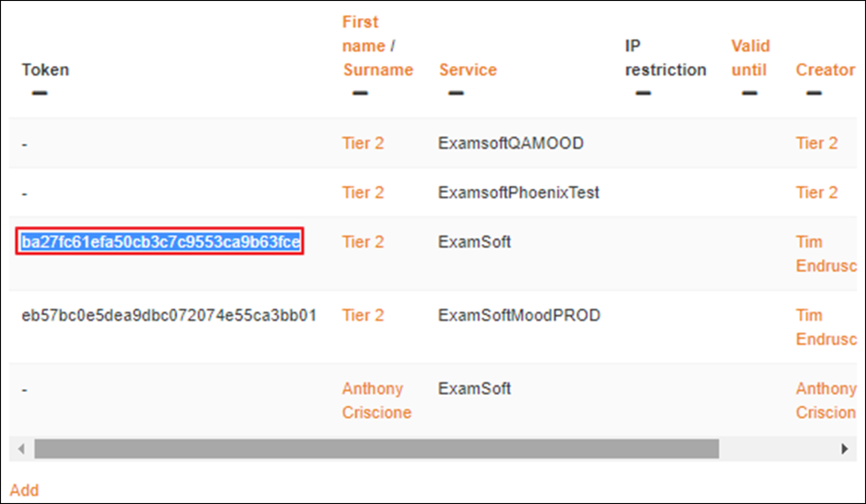Open creator Tier 2 in ExamsoftPhoenixTest row
The image size is (866, 504).
817,193
